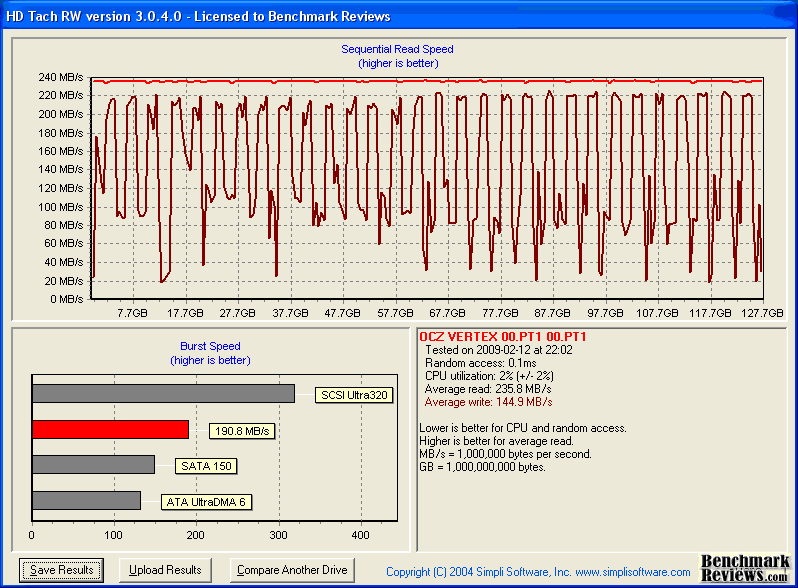
Task: Click the 7.7GB axis label
Action: (x=132, y=313)
